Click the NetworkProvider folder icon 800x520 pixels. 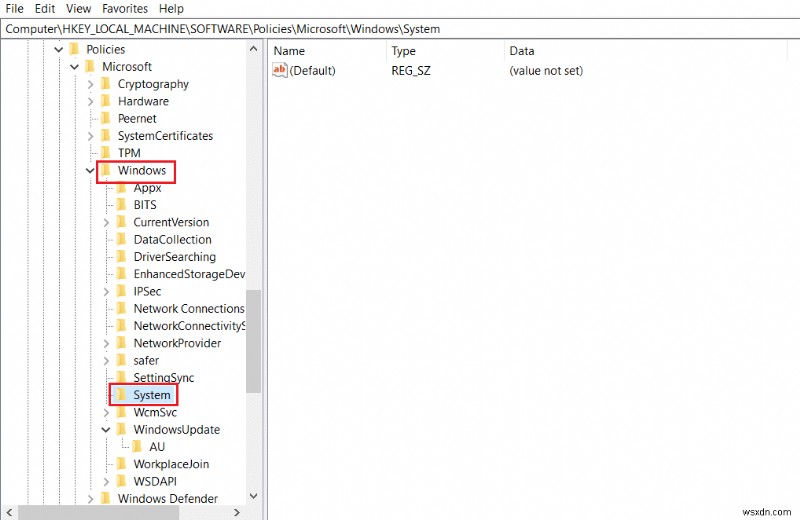click(121, 343)
